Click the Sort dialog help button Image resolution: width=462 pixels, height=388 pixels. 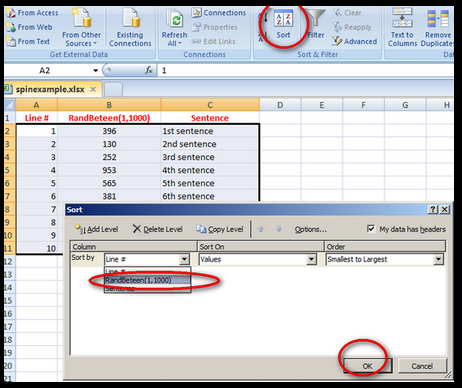tap(433, 209)
